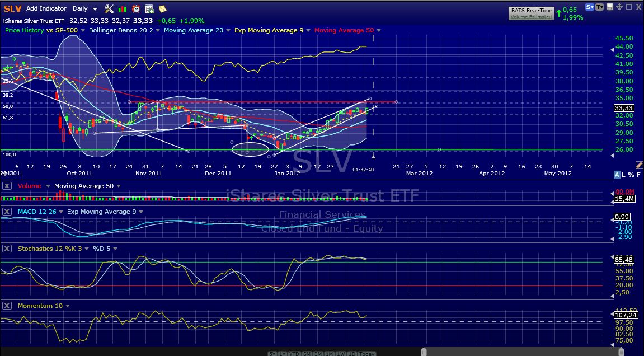Expand Bollinger Bands 20 2 dropdown arrow
644x356 pixels.
(158, 30)
